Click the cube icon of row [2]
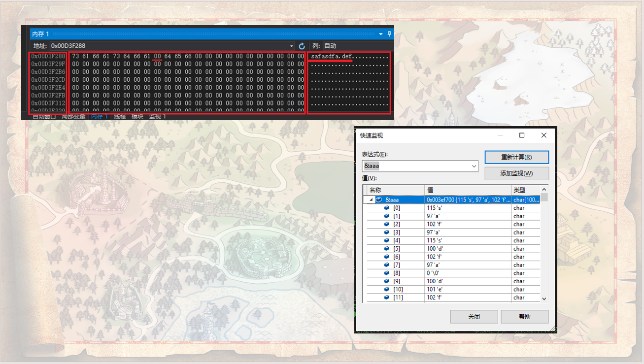 387,224
